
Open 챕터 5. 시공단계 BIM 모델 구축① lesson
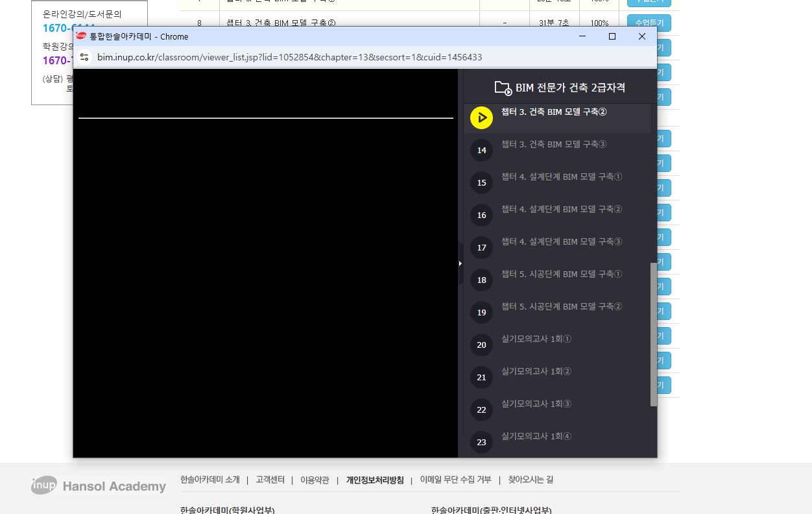click(x=562, y=274)
